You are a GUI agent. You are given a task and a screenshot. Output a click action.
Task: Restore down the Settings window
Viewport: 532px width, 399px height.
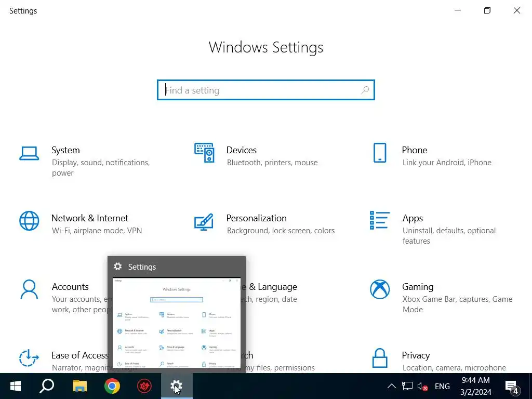coord(487,10)
